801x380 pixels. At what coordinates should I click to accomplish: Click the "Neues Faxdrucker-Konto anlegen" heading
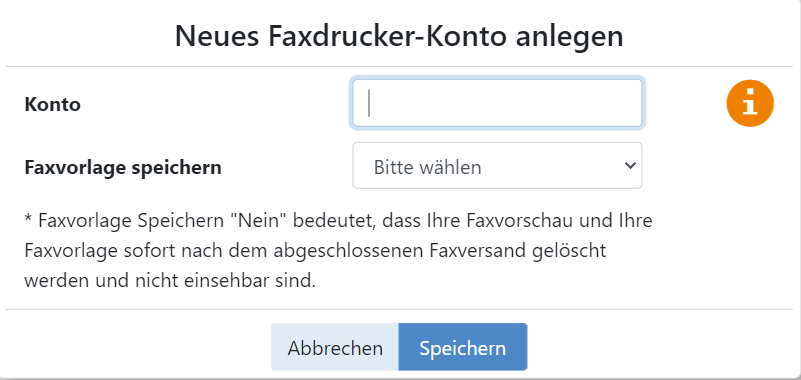pos(399,37)
